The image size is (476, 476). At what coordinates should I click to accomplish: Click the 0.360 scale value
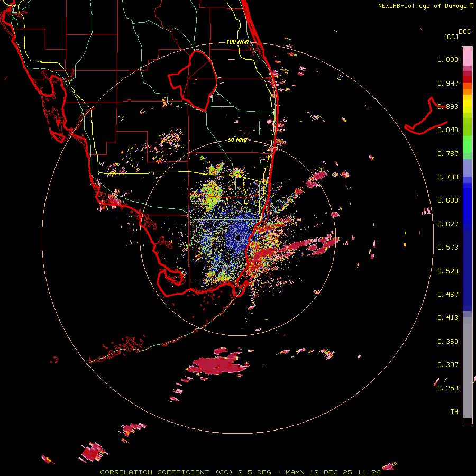(448, 342)
